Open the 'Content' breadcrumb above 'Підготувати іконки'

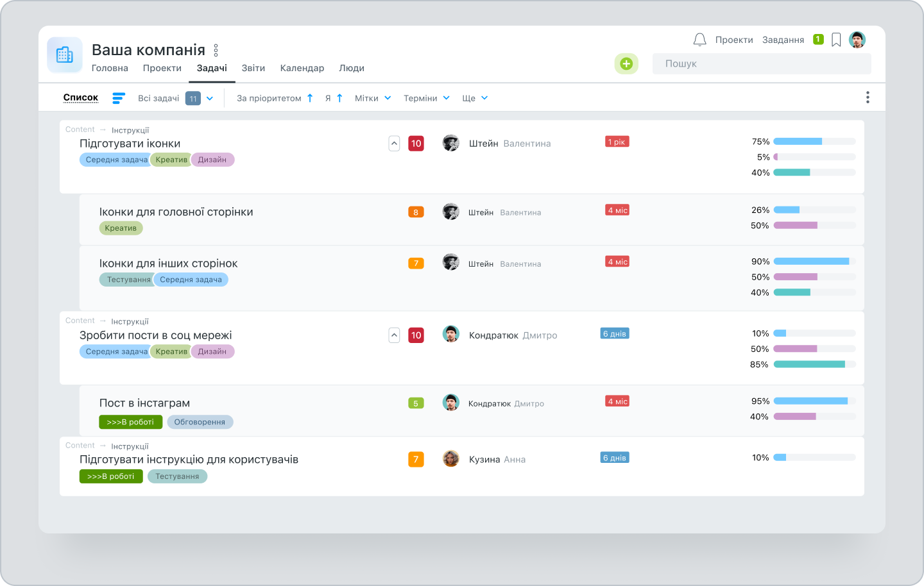coord(80,129)
